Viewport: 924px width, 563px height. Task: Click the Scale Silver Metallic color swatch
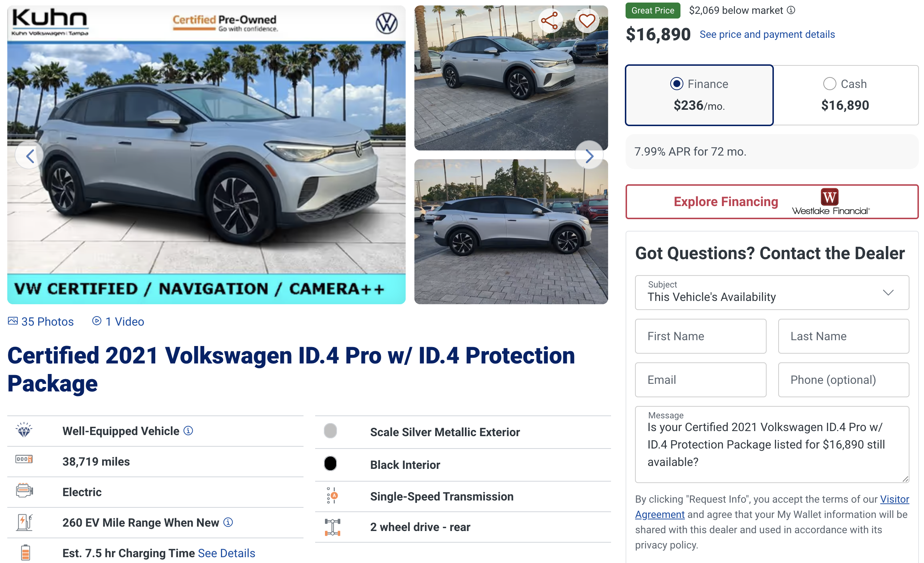(x=330, y=431)
